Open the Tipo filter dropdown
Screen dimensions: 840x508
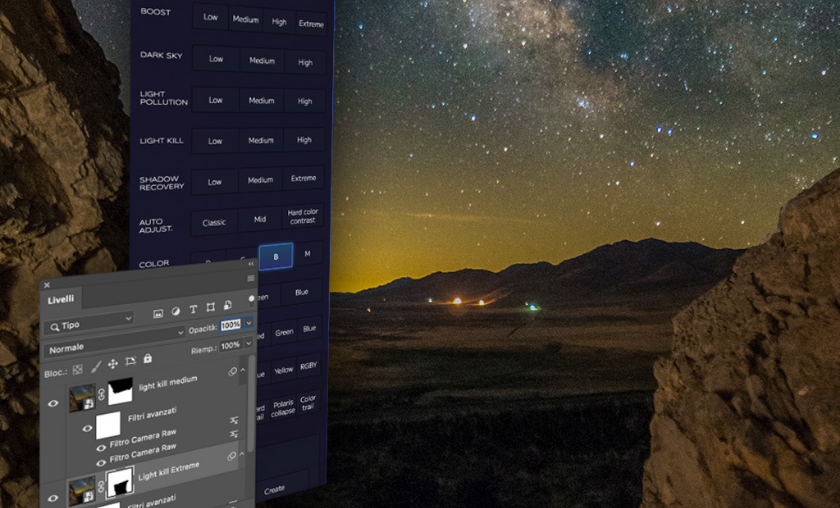(88, 323)
